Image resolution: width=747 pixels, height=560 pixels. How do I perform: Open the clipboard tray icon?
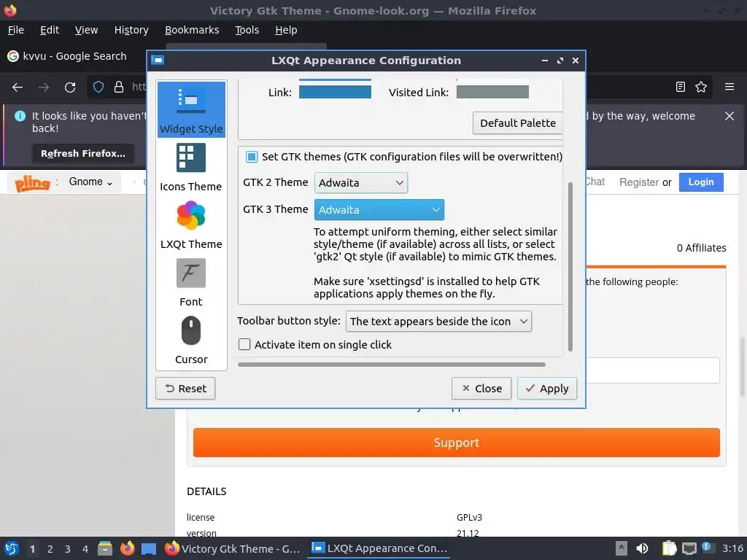[x=670, y=548]
